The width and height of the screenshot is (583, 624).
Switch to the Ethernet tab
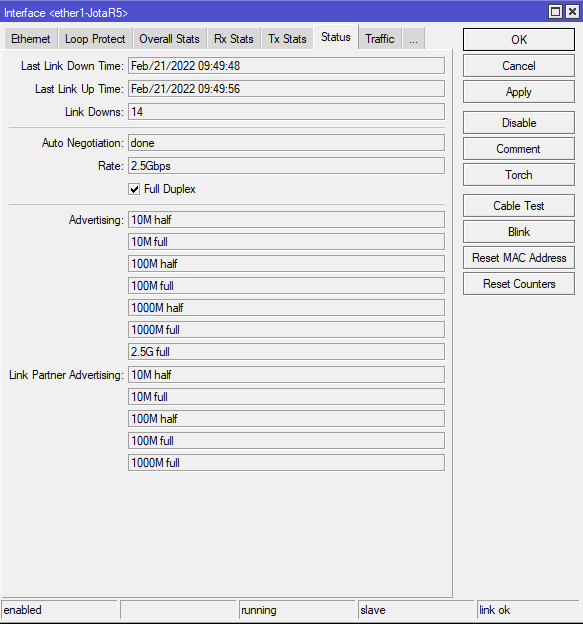pyautogui.click(x=31, y=39)
